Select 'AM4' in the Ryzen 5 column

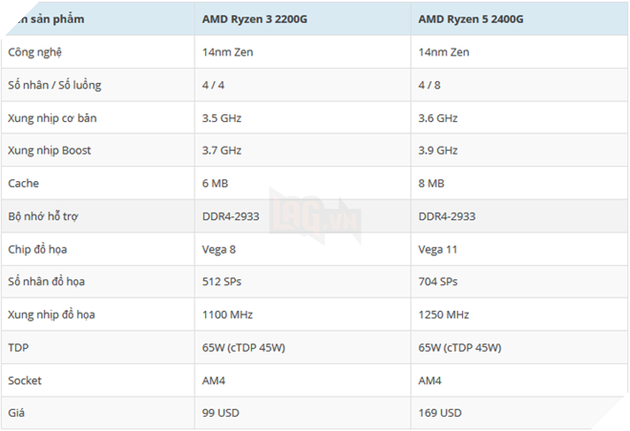click(x=430, y=380)
